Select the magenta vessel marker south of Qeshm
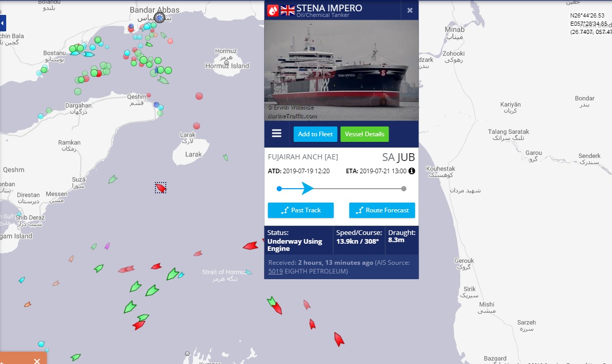This screenshot has width=612, height=364. click(x=107, y=246)
